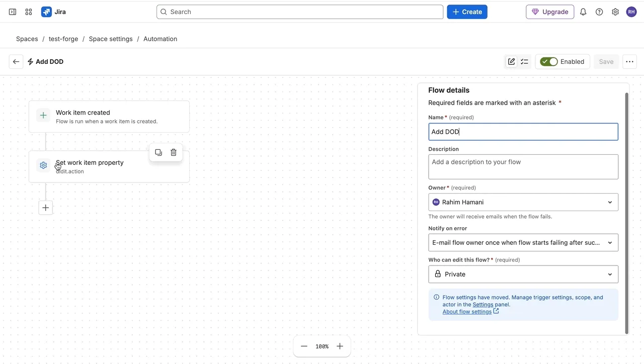This screenshot has height=364, width=644.
Task: Open the checklist audit log icon
Action: 524,61
